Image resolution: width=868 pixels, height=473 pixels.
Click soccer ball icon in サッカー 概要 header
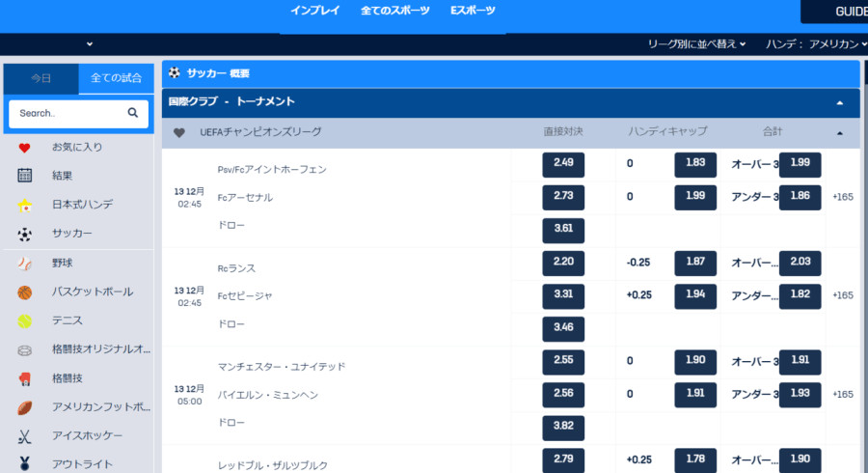coord(175,72)
